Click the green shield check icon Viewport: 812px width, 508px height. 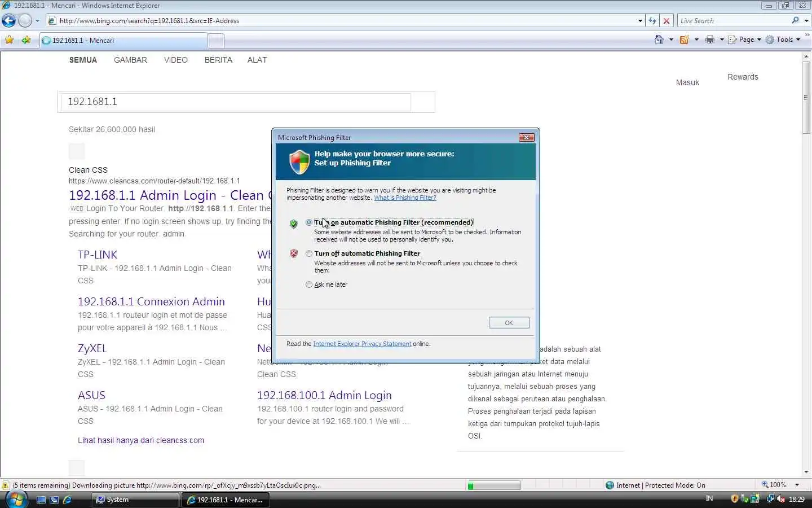point(293,224)
